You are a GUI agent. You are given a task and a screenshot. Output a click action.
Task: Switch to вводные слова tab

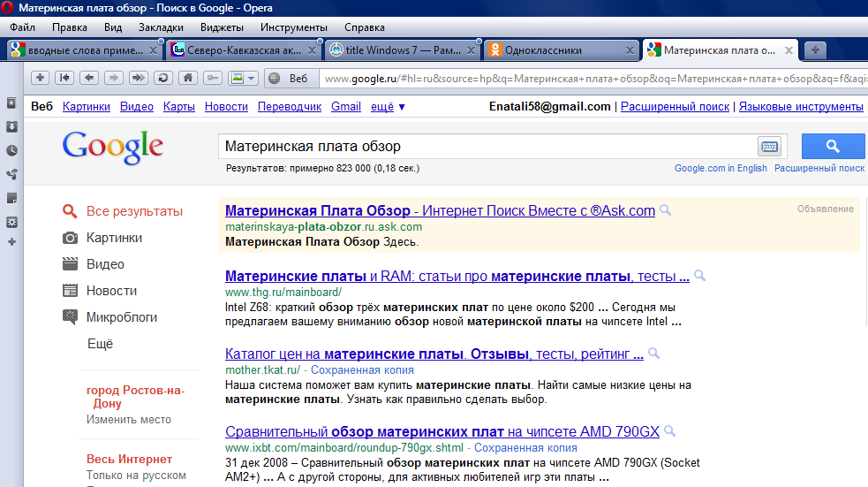[85, 50]
